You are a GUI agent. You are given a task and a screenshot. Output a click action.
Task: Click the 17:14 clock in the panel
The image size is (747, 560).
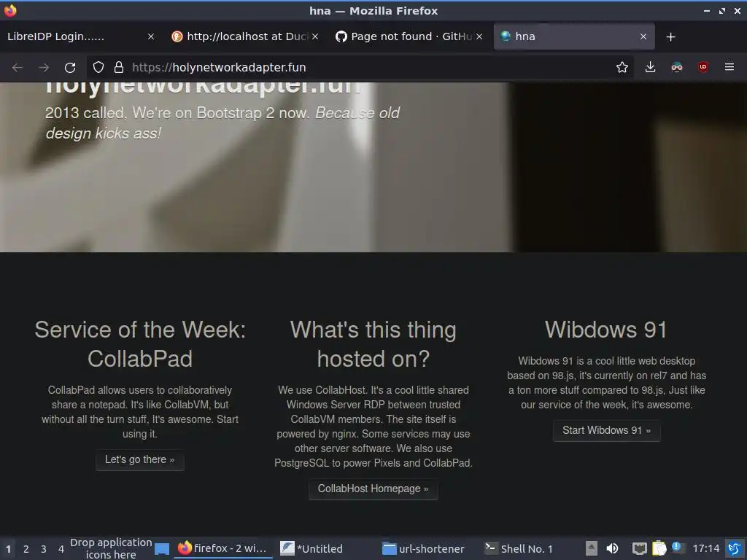coord(705,548)
